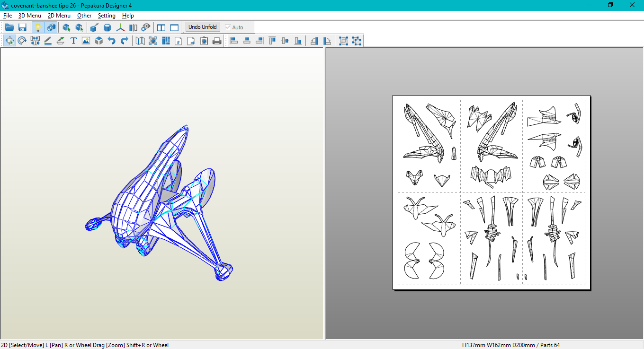Viewport: 644px width, 349px height.
Task: Open the 3D Menu
Action: pyautogui.click(x=30, y=16)
